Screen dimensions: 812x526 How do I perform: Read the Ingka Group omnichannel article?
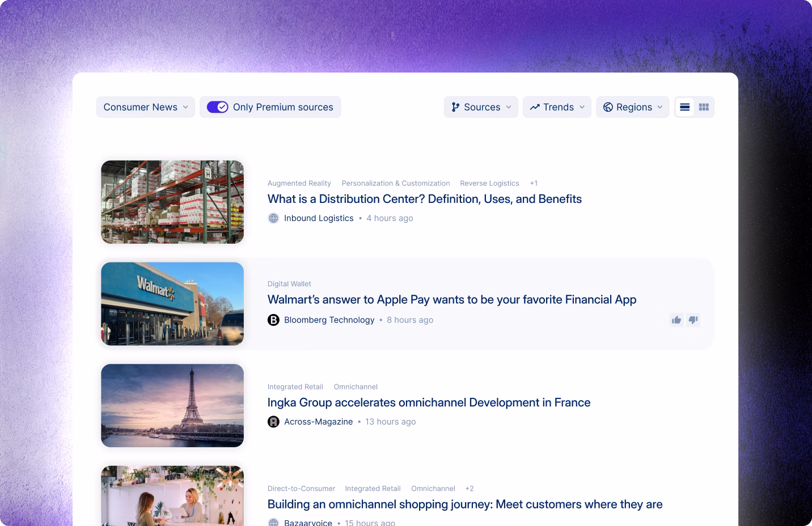point(429,402)
